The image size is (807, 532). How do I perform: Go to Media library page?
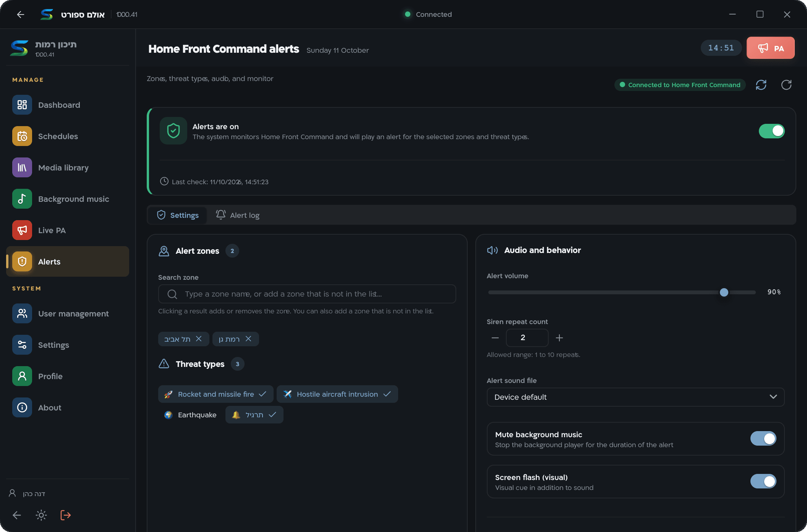click(68, 167)
